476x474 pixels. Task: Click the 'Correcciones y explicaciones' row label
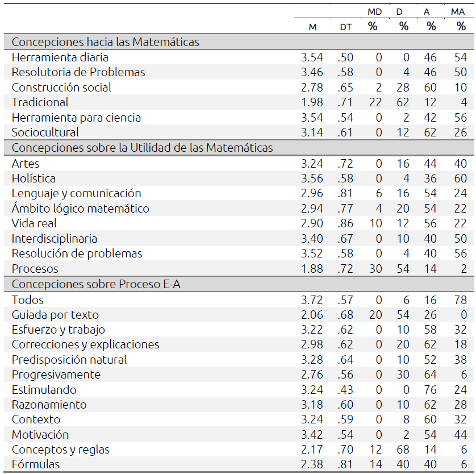tap(85, 344)
